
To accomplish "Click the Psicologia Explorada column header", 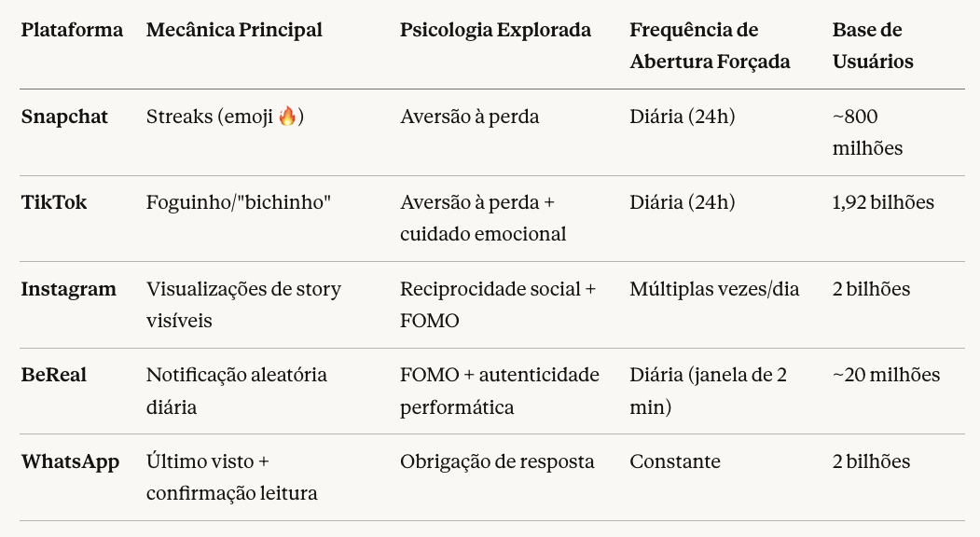I will [495, 30].
